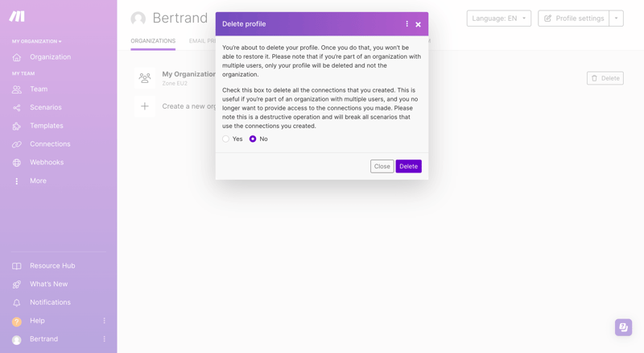Open Connections from the sidebar

[50, 144]
